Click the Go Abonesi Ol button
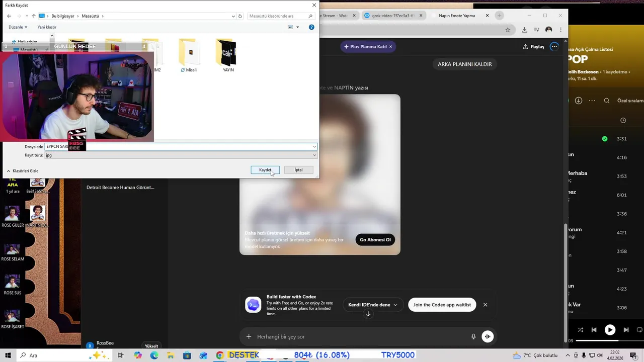 click(375, 240)
